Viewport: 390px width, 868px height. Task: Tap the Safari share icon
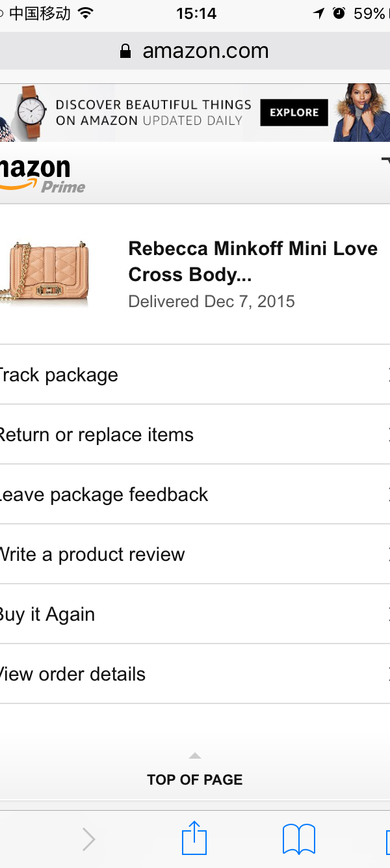(x=194, y=838)
